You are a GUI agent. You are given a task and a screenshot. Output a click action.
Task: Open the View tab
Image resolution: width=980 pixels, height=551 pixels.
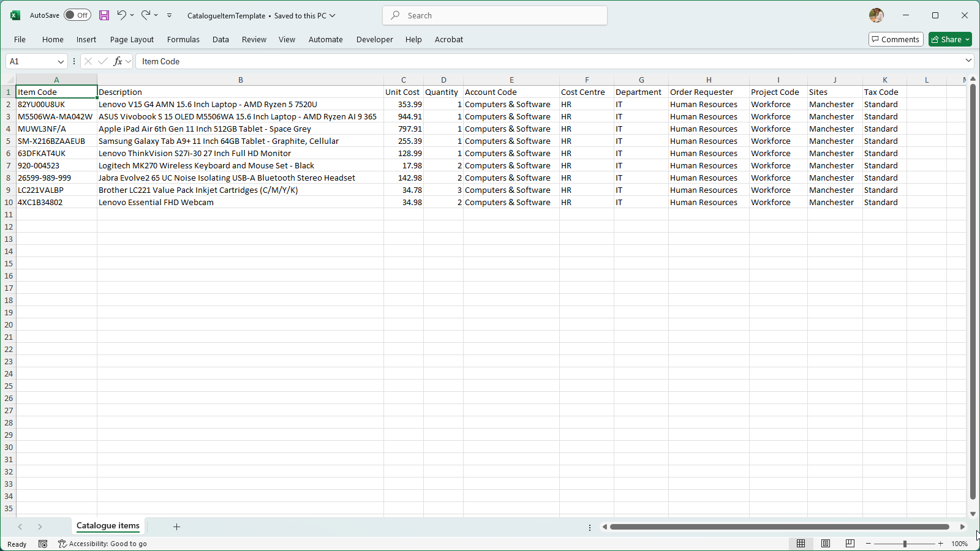point(287,39)
